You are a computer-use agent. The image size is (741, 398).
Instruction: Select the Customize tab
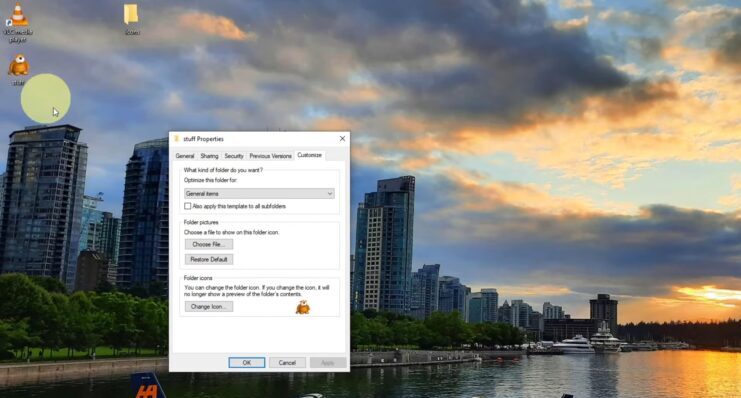[310, 155]
